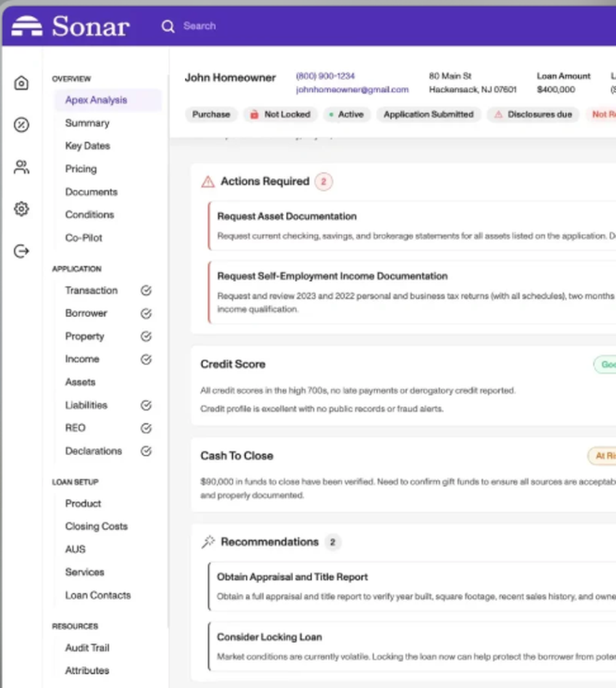
Task: Expand the Consider Locking Loan recommendation
Action: pos(269,637)
